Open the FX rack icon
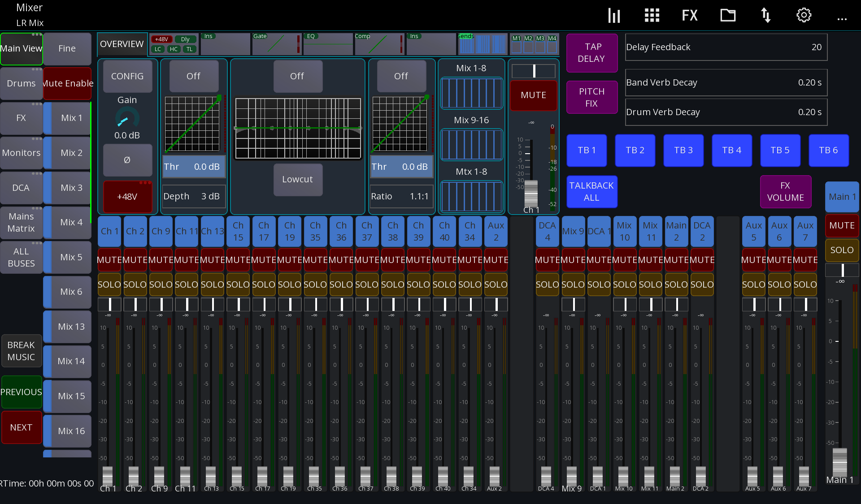Image resolution: width=861 pixels, height=504 pixels. tap(689, 15)
